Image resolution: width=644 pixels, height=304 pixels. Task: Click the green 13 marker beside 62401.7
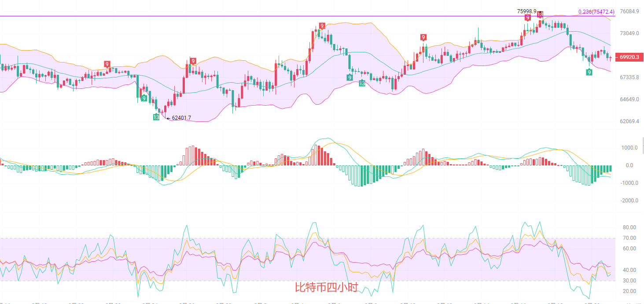pyautogui.click(x=156, y=117)
